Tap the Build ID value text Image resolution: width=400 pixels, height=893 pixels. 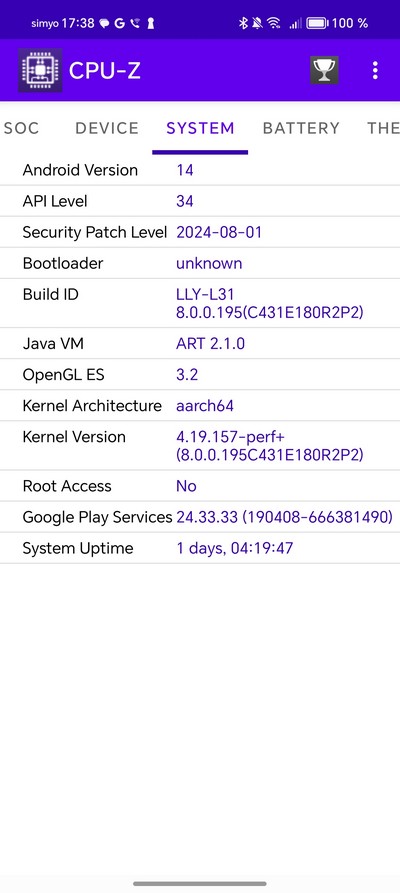tap(270, 304)
